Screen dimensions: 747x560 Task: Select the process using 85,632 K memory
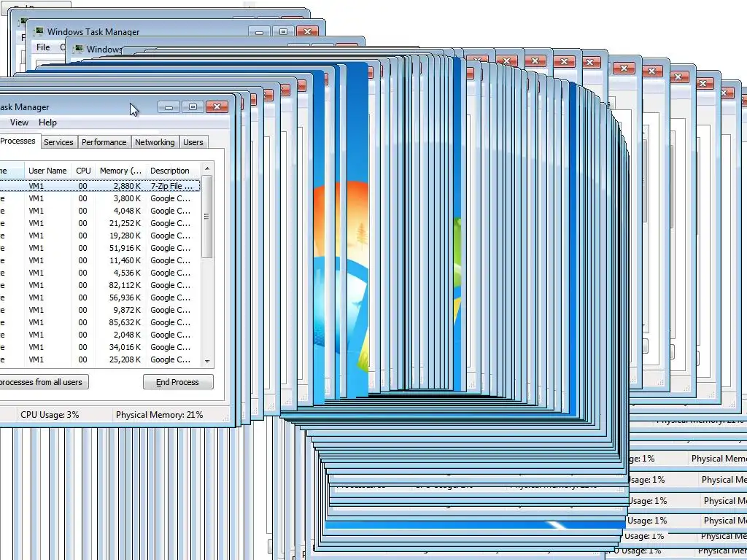click(x=99, y=322)
